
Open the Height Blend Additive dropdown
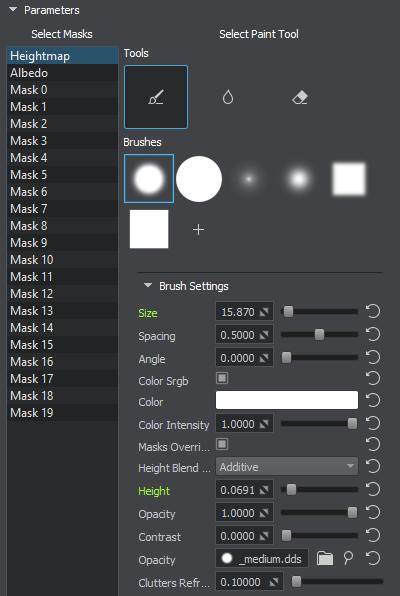[x=287, y=466]
